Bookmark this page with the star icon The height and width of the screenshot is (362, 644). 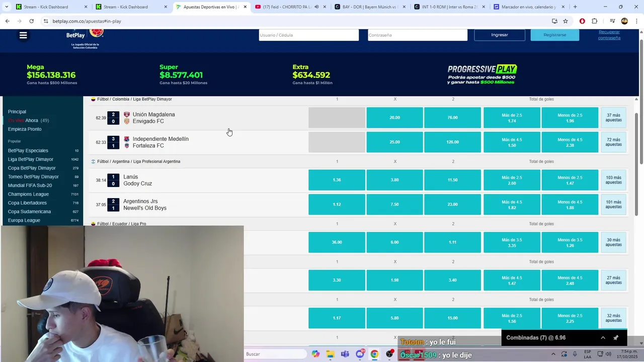coord(566,21)
